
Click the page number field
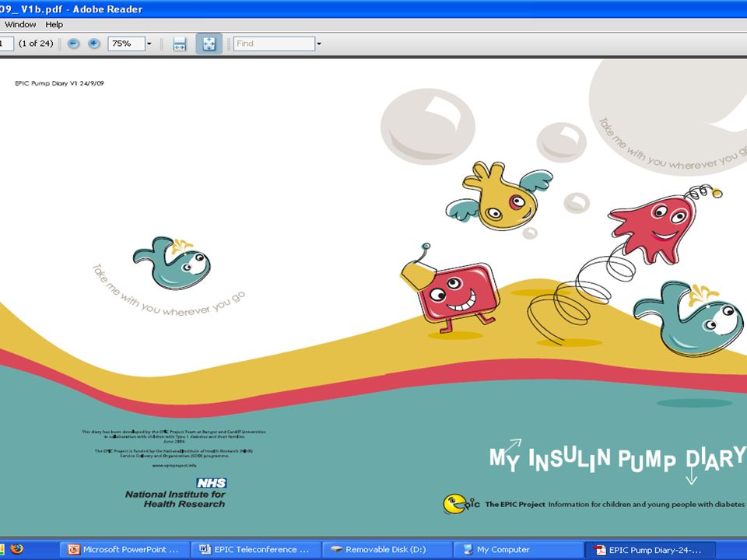pos(6,44)
